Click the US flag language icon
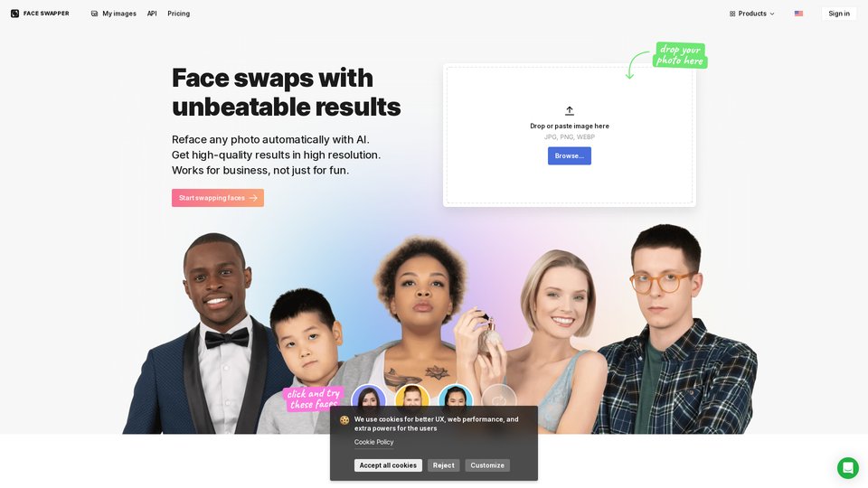This screenshot has width=868, height=488. coord(798,14)
